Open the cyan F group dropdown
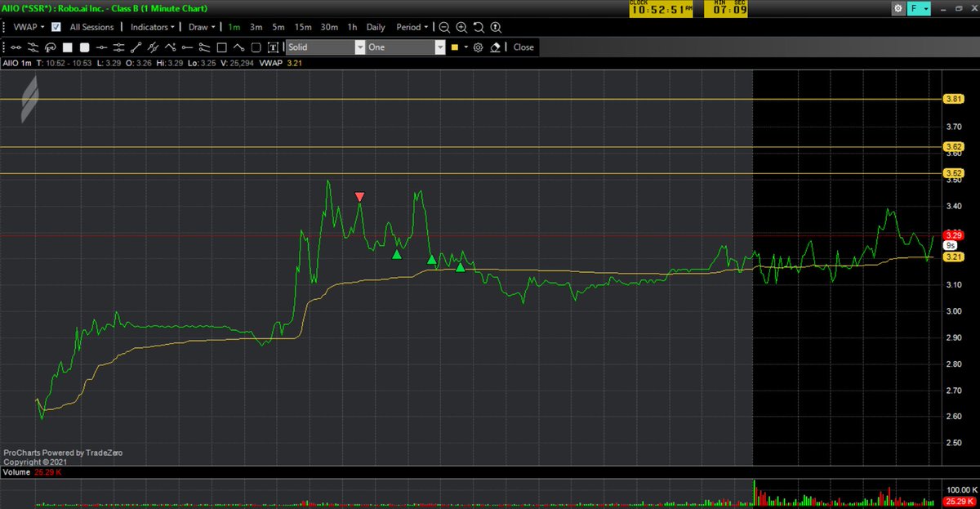This screenshot has width=980, height=509. (919, 8)
